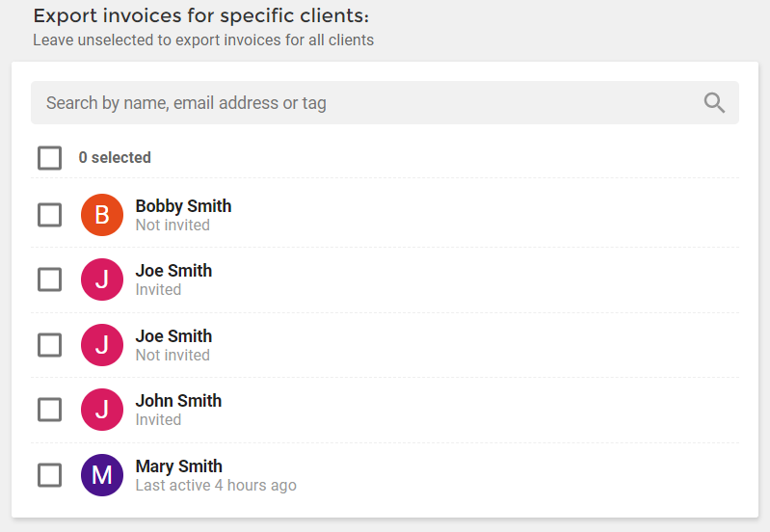
Task: Click the 'J' avatar of the Invited Joe Smith
Action: click(x=102, y=279)
